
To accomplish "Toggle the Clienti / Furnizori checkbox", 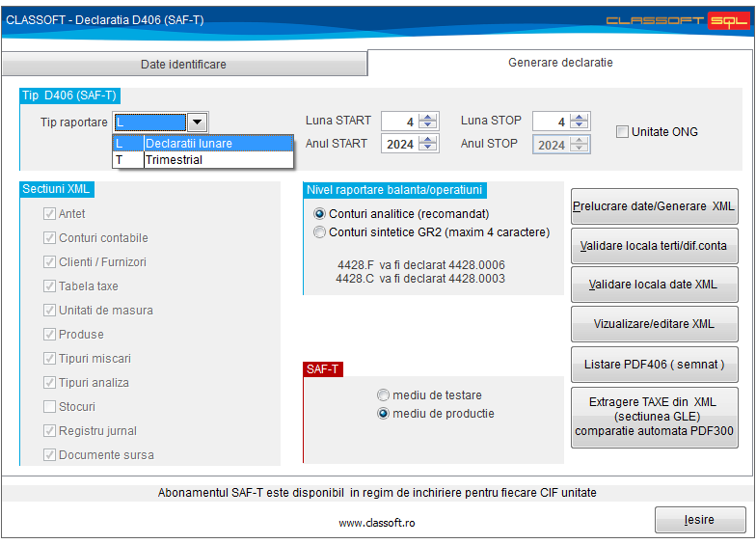I will coord(49,262).
